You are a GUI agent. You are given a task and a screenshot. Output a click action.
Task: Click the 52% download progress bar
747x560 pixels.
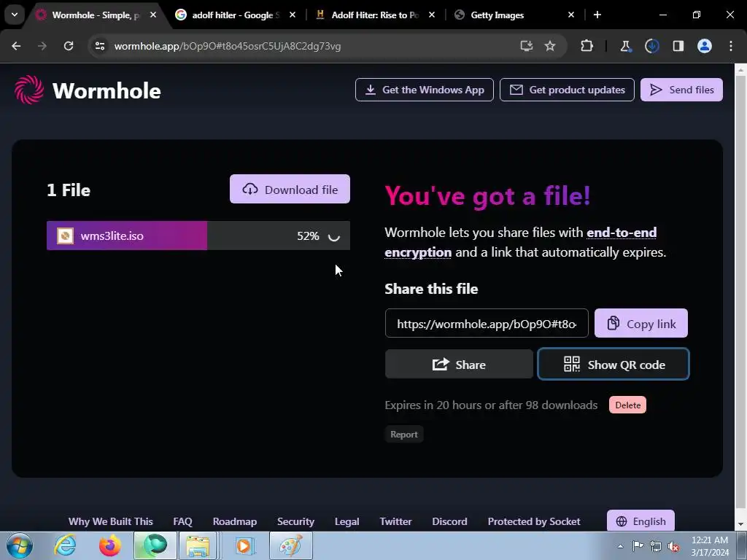point(198,236)
